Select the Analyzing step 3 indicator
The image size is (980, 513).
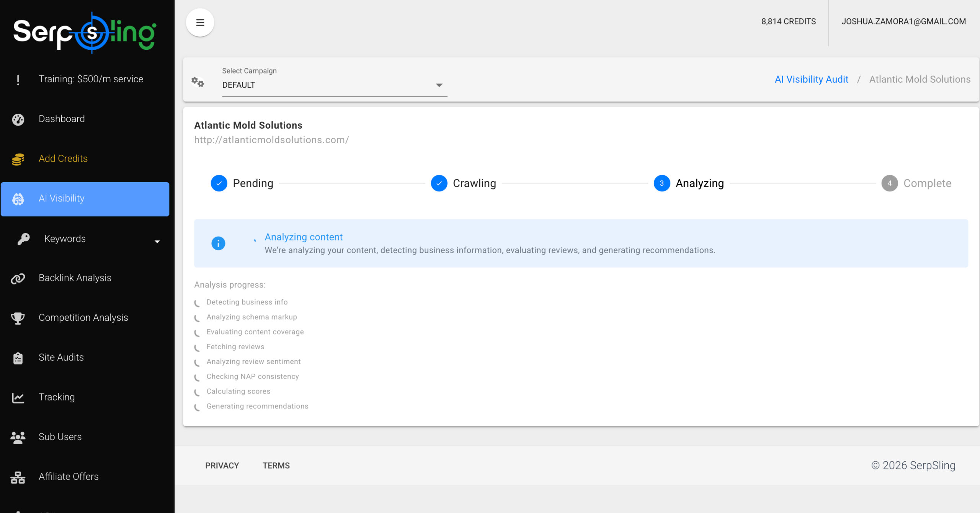click(661, 183)
